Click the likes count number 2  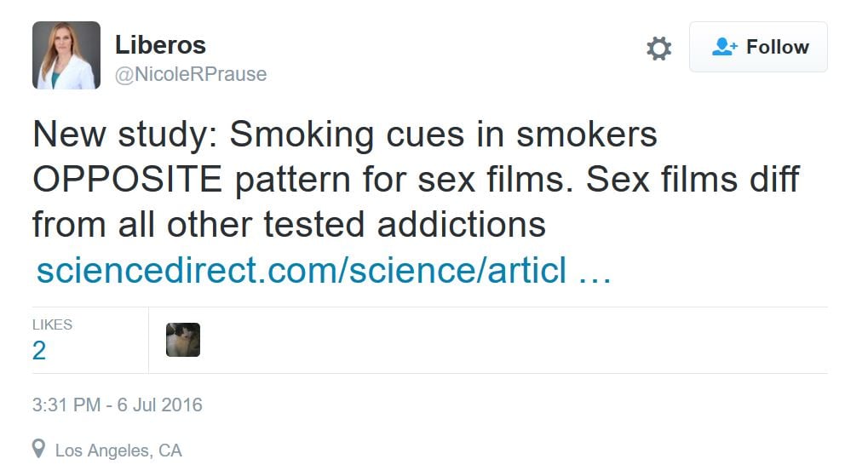click(39, 350)
